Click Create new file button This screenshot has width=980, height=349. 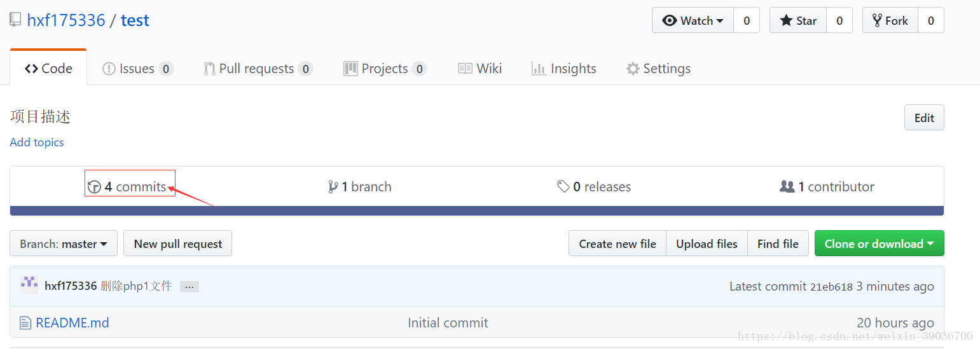[618, 243]
